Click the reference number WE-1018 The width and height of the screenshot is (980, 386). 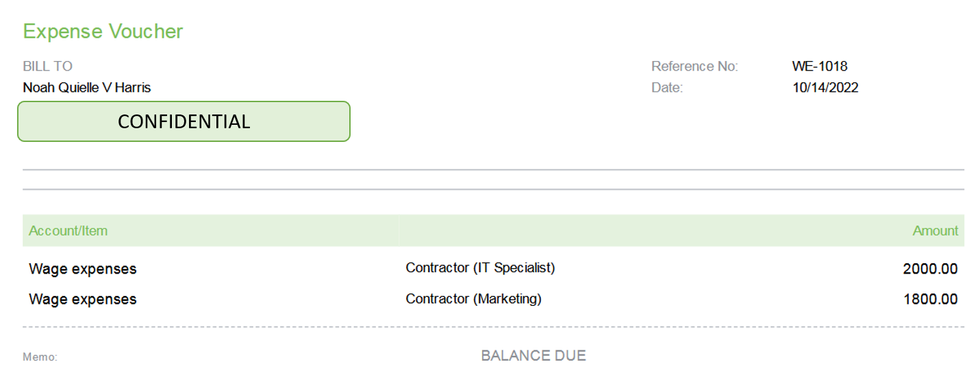point(820,67)
